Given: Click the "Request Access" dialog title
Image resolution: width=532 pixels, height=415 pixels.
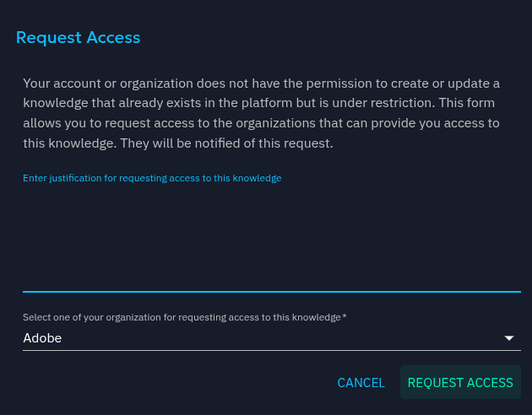Looking at the screenshot, I should tap(78, 37).
